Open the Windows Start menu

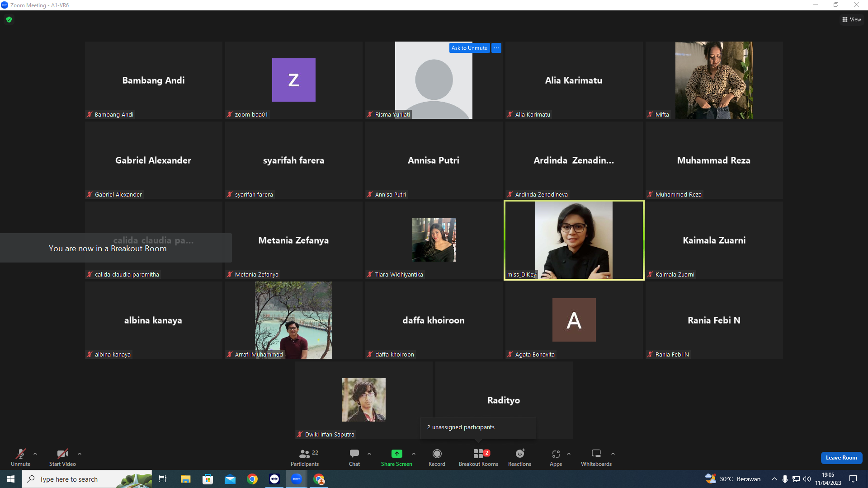click(x=11, y=479)
